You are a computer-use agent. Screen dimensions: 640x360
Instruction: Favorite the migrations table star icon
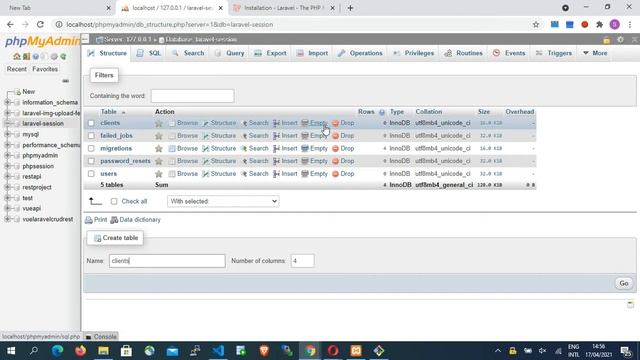[x=159, y=149]
